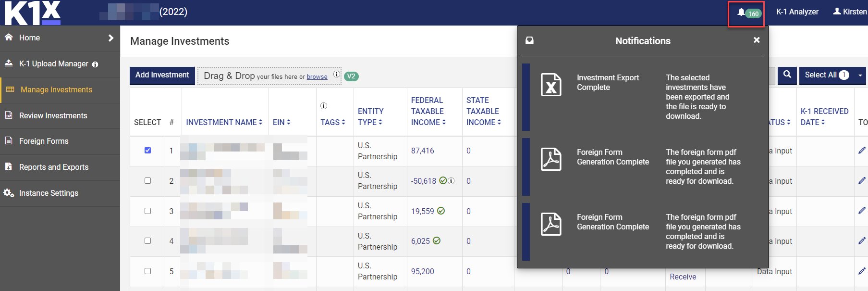Expand the Home menu chevron
Viewport: 868px width, 291px height.
pos(111,38)
